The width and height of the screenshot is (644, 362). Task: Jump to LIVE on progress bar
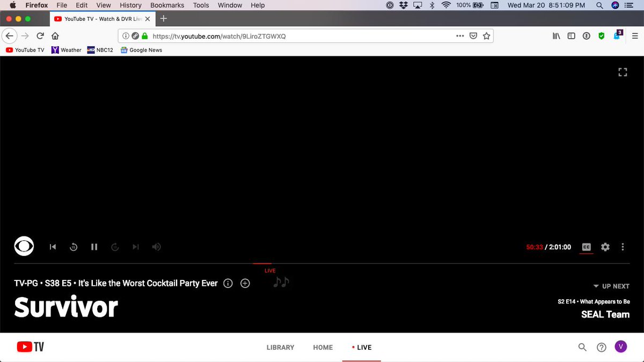point(270,271)
